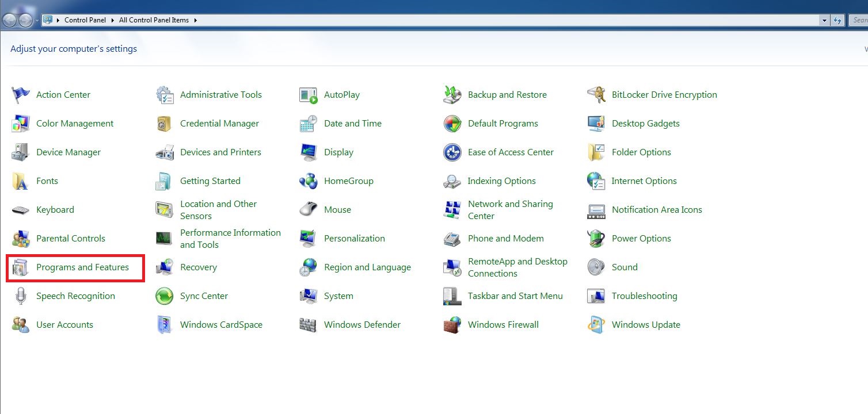Click the Windows Firewall brick icon

(452, 325)
